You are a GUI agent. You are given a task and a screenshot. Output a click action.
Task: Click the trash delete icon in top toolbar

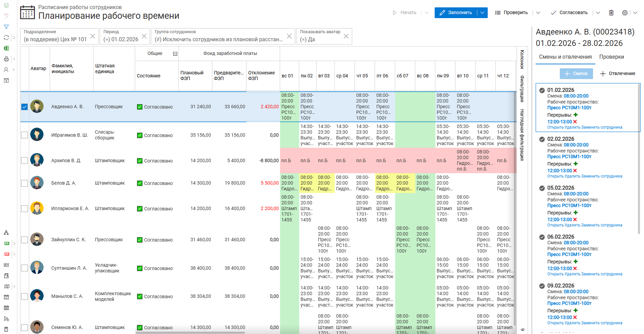pyautogui.click(x=611, y=13)
